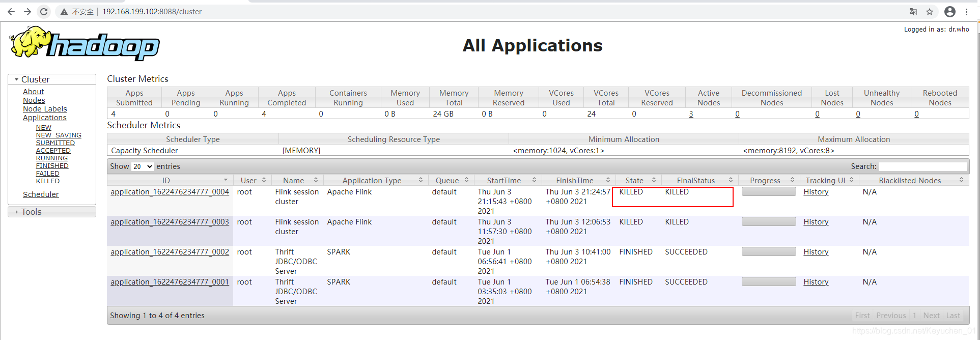Click the Hadoop elephant logo
Image resolution: width=980 pixels, height=340 pixels.
click(85, 43)
